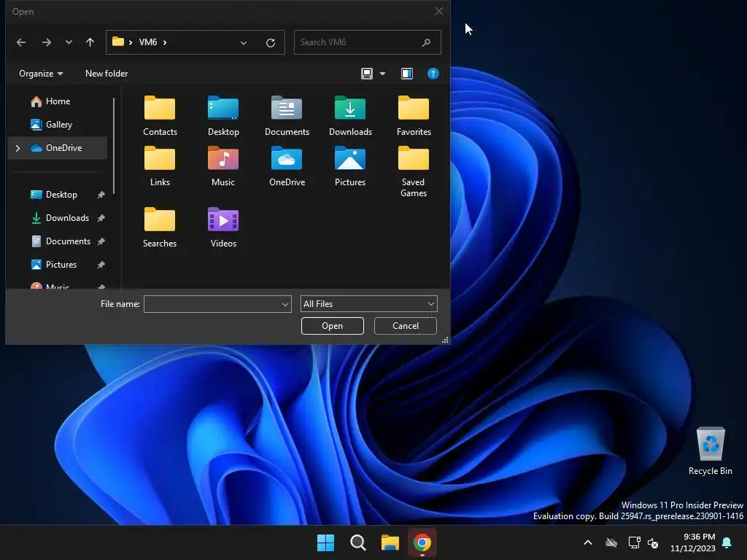
Task: Open recent locations dropdown arrow
Action: pos(69,42)
